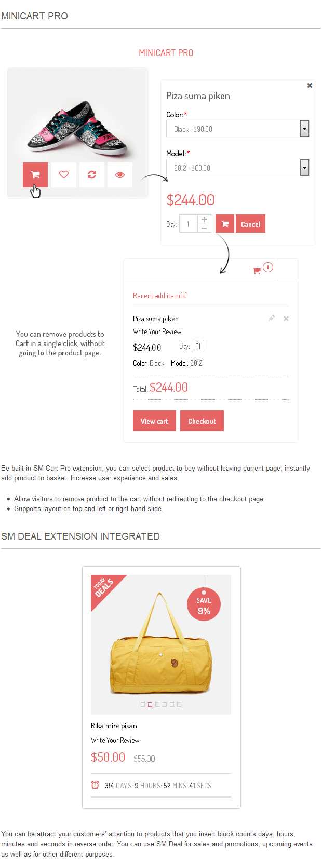Close the Piza suma piken options popup

pos(310,86)
